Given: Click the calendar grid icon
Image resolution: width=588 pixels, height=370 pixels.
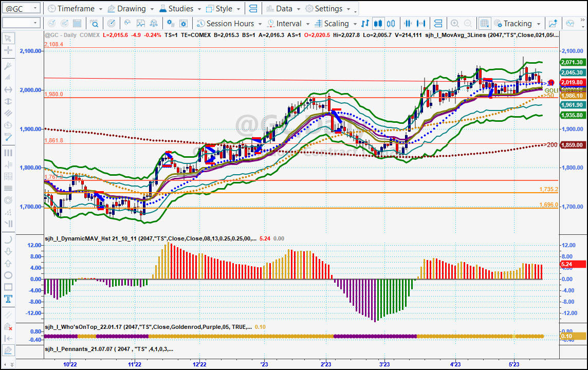Looking at the screenshot, I should pos(77,24).
